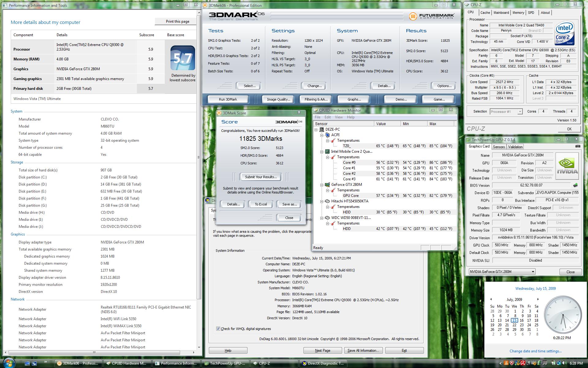Collapse Temperatures under Intel Mobile Core 2

[x=327, y=157]
